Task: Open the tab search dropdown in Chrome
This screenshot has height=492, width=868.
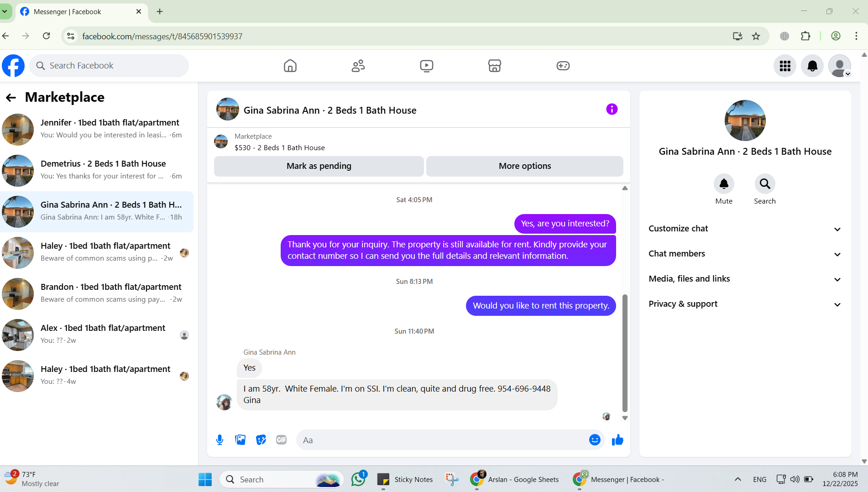Action: click(5, 11)
